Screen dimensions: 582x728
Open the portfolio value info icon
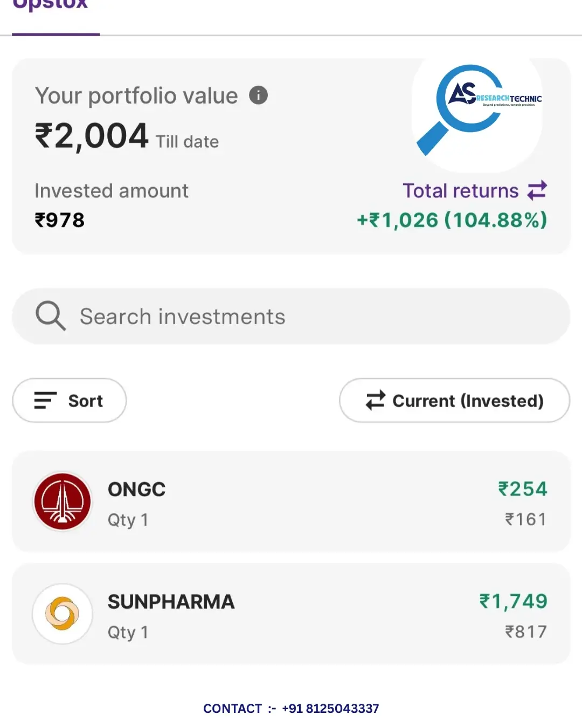tap(258, 95)
